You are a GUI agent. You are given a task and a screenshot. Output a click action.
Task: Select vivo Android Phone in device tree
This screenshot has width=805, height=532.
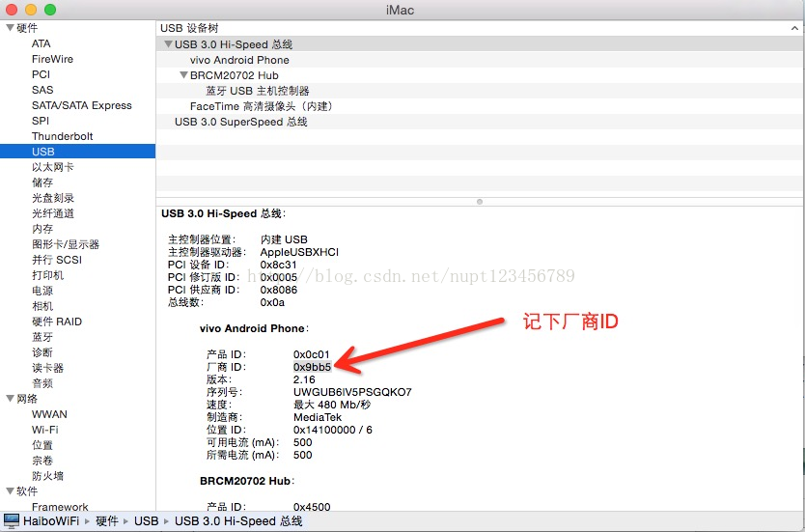click(239, 60)
